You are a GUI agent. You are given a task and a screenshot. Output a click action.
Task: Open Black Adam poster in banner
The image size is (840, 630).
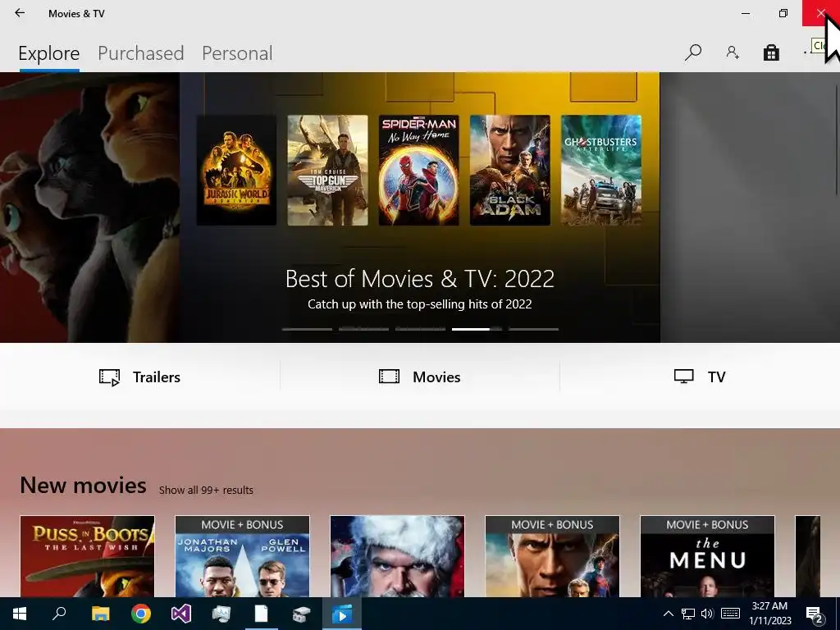[510, 171]
